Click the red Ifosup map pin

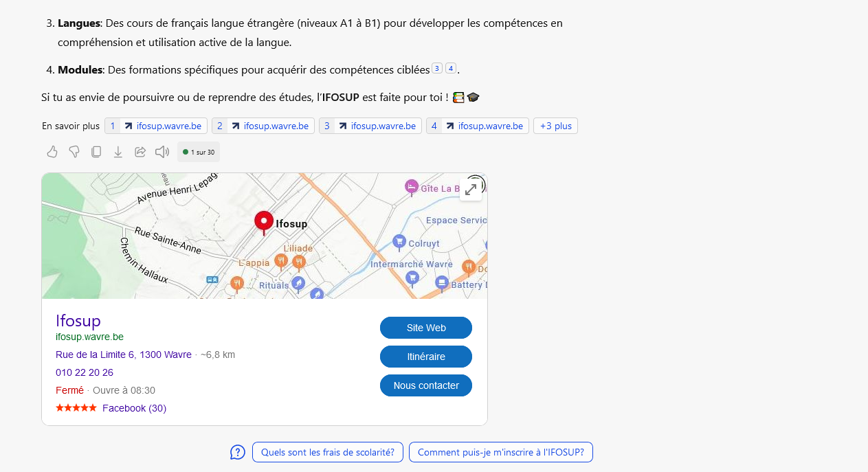(263, 223)
